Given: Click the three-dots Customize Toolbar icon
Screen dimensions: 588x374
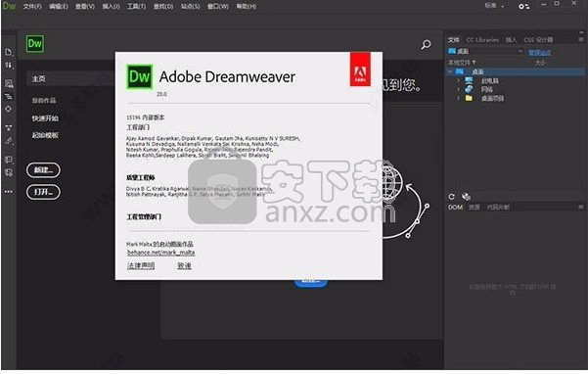Looking at the screenshot, I should pyautogui.click(x=8, y=191).
